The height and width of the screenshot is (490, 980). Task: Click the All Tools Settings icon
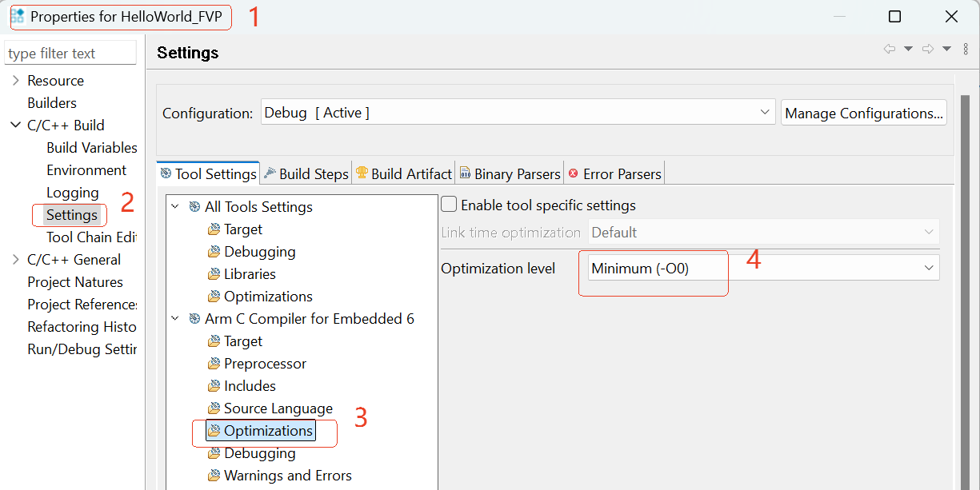[194, 207]
